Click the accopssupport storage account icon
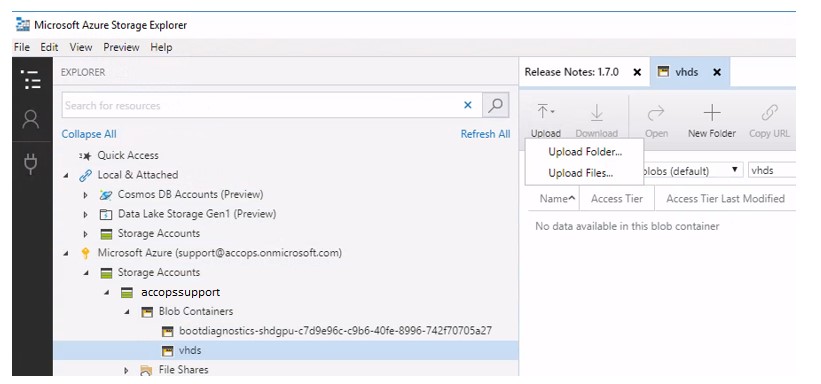 coord(126,292)
